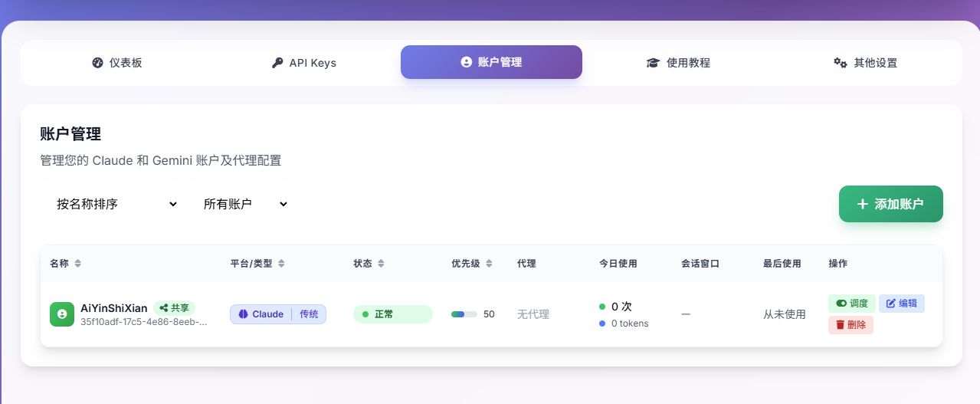Open the API Keys tab
Viewport: 980px width, 404px height.
click(x=303, y=63)
